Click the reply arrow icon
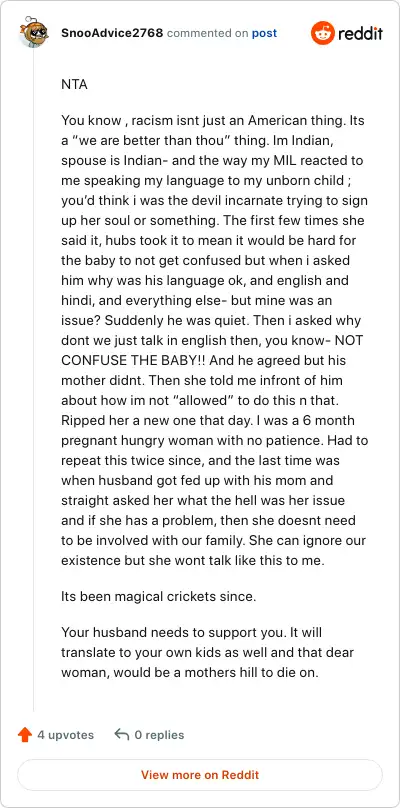 [x=122, y=734]
